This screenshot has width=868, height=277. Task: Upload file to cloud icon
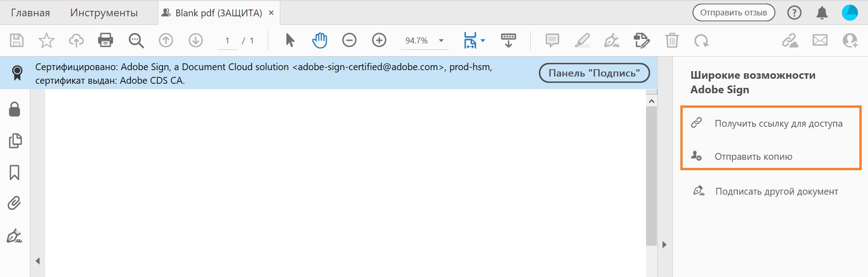(76, 40)
